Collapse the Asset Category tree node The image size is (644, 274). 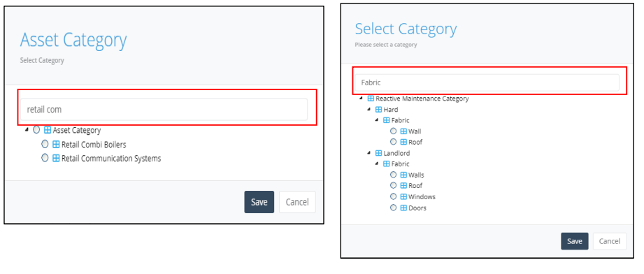27,130
